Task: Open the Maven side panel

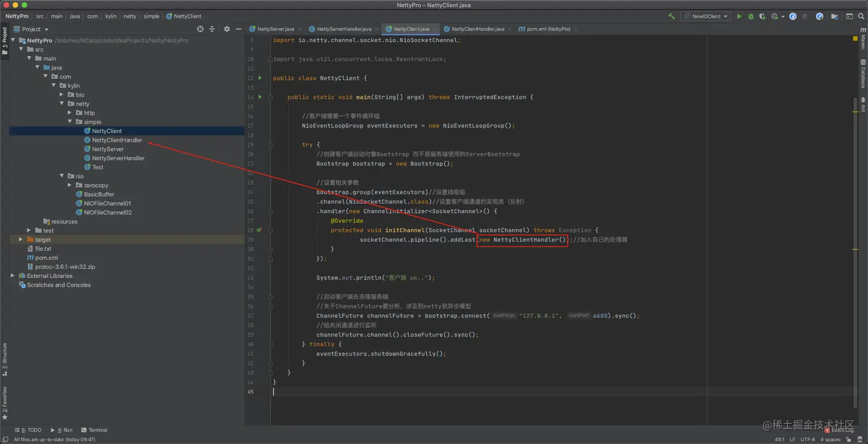Action: [863, 37]
